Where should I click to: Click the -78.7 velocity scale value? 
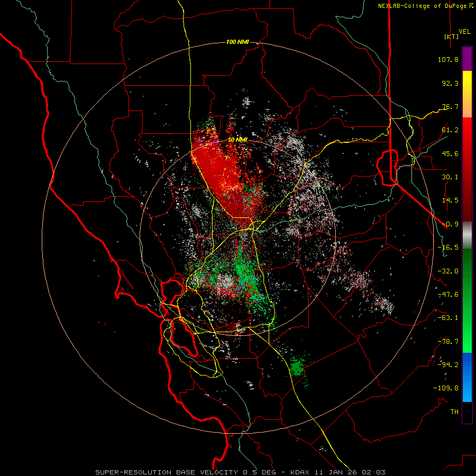point(448,342)
